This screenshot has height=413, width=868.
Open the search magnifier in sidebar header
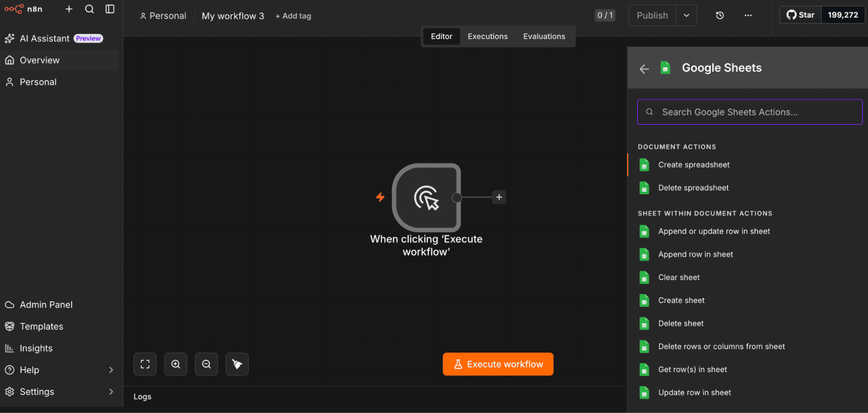tap(89, 9)
